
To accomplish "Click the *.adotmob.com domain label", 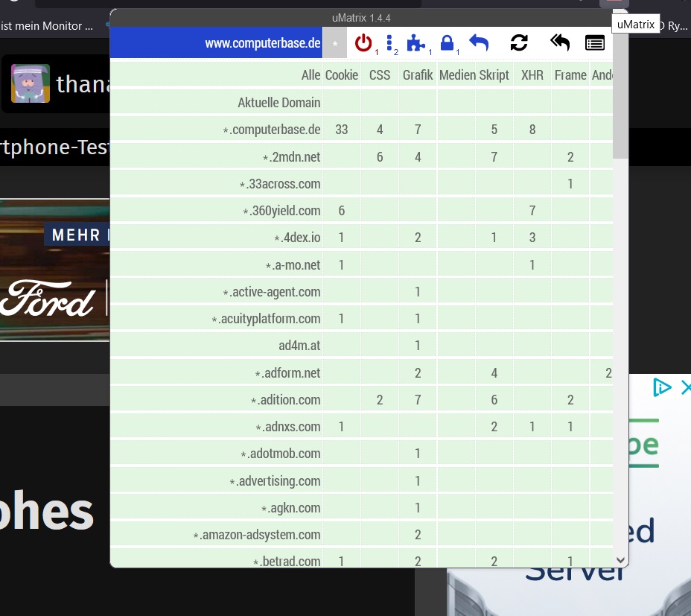I will tap(281, 454).
